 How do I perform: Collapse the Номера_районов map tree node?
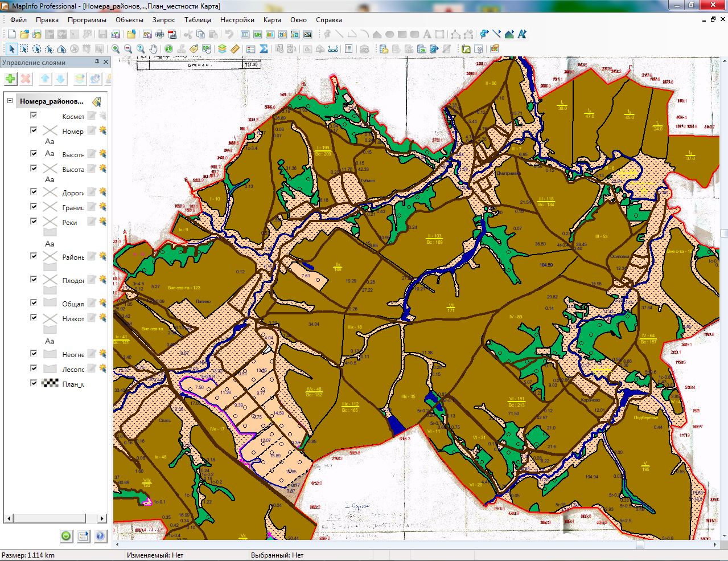[x=10, y=101]
